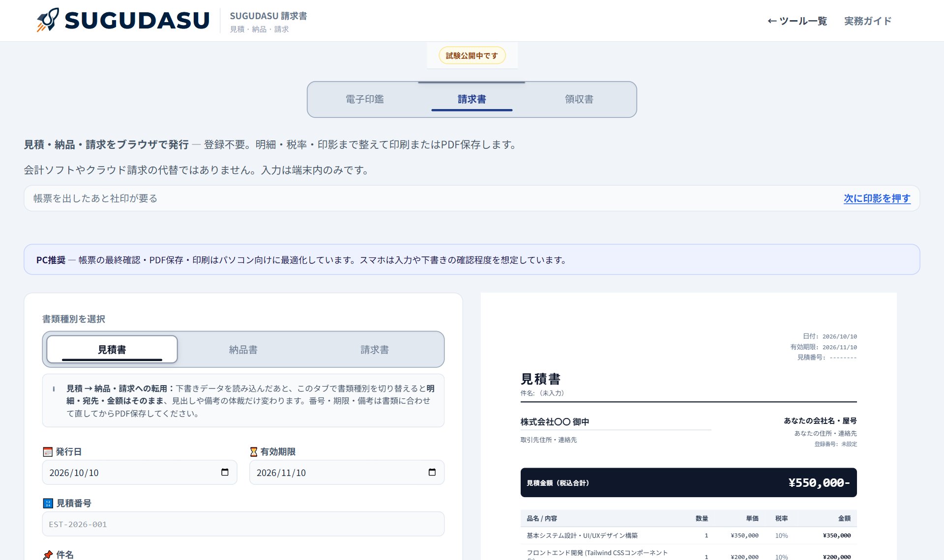
Task: Click the number icon beside 見積番号
Action: pyautogui.click(x=48, y=503)
